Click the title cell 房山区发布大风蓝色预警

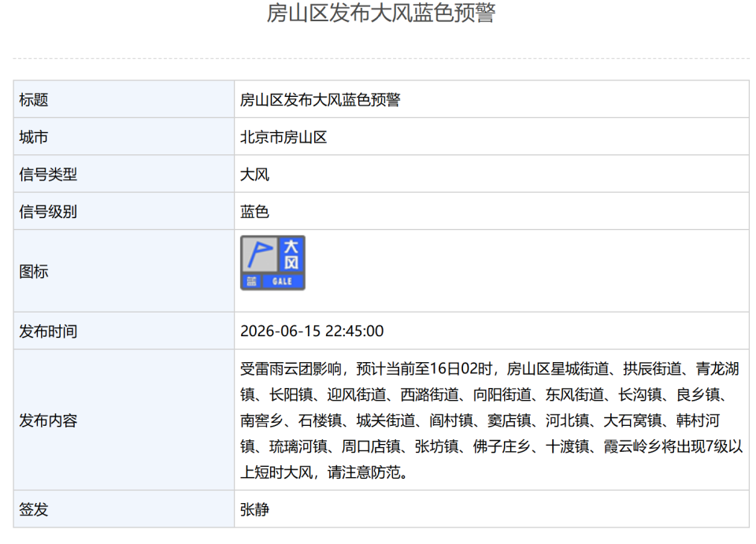321,100
